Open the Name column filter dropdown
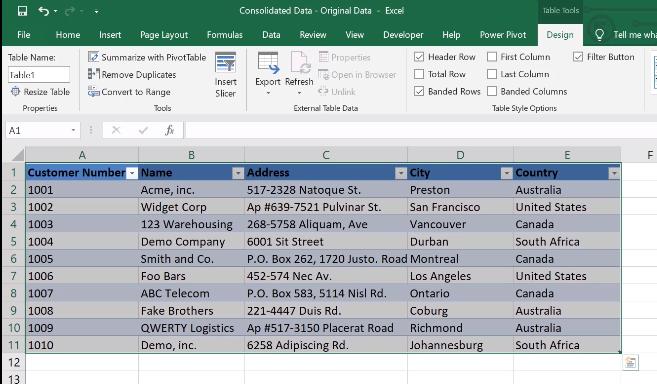The width and height of the screenshot is (657, 384). pos(238,173)
